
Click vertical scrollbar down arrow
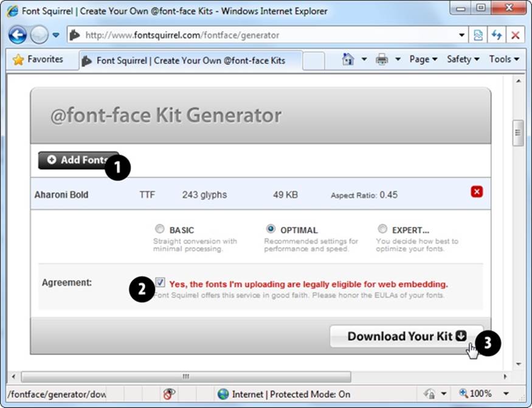(x=519, y=364)
